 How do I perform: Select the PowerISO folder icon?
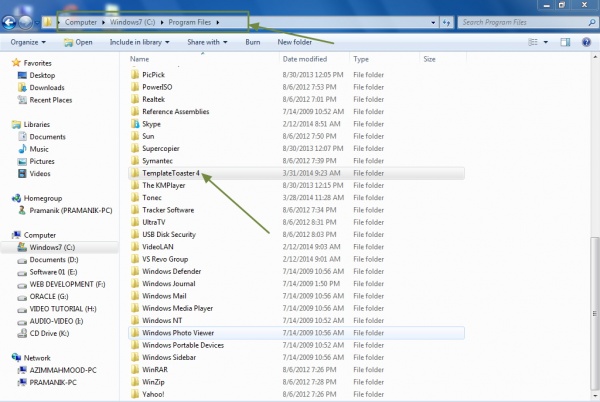click(x=135, y=87)
